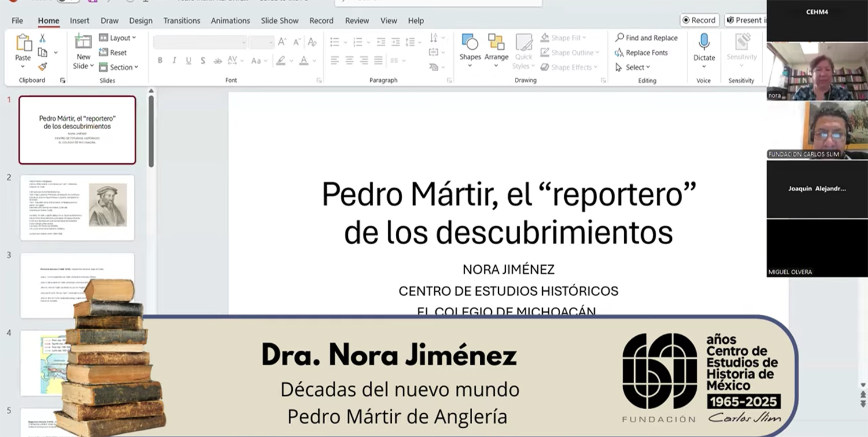Viewport: 868px width, 437px height.
Task: Select the Format Painter brush icon
Action: tap(42, 67)
